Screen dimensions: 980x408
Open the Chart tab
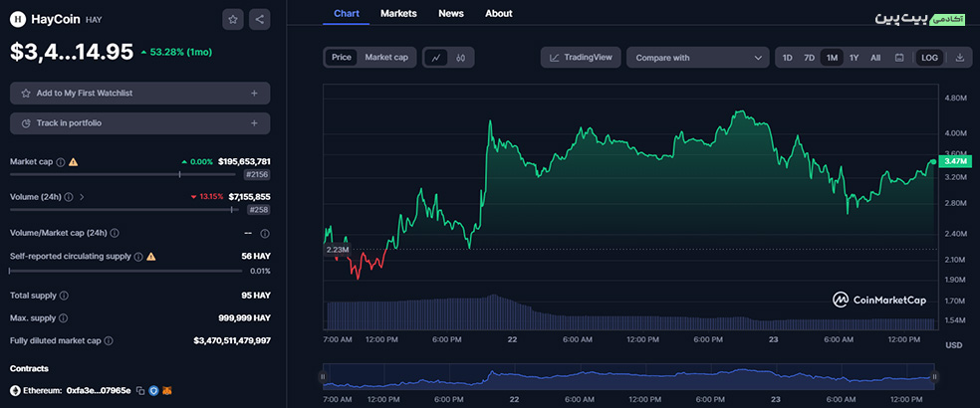click(347, 13)
